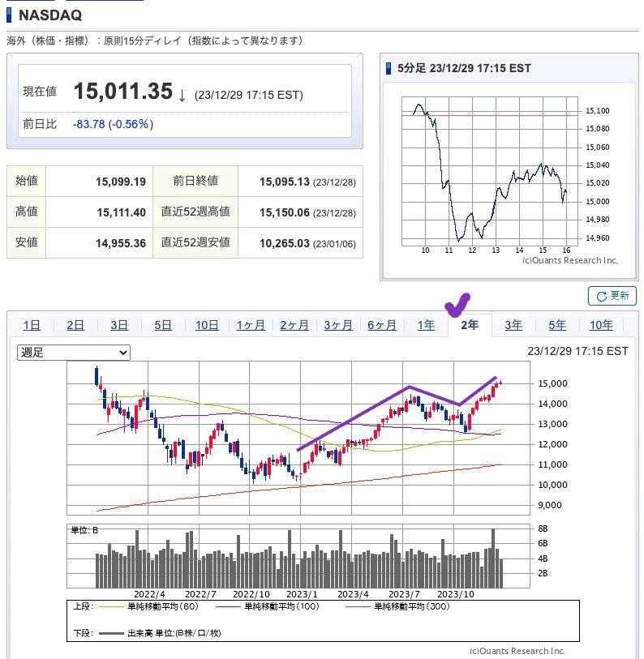Click the 安値 value 14,955.36
This screenshot has width=644, height=659.
pyautogui.click(x=120, y=243)
